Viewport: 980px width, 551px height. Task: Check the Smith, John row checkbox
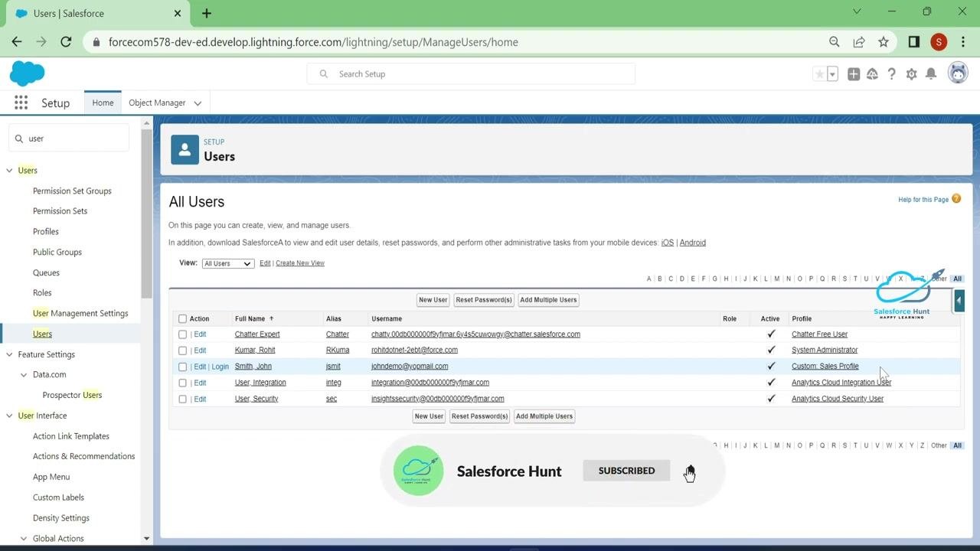coord(182,367)
